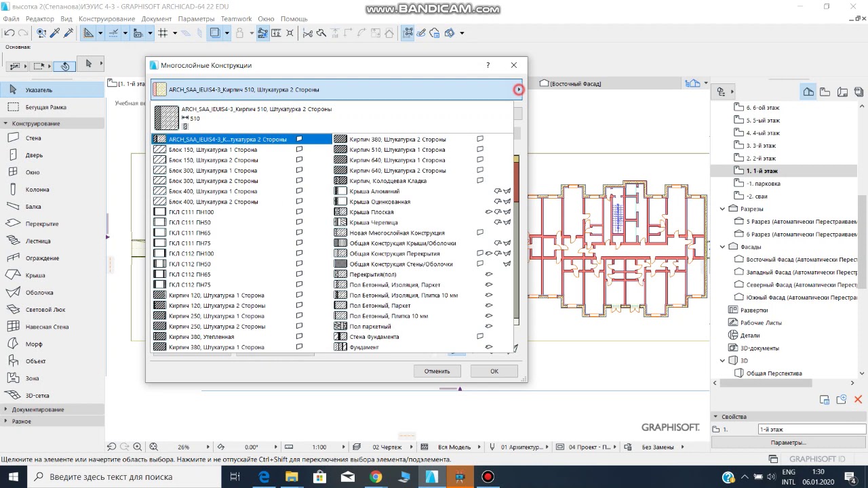
Task: Select the Указатель (Arrow) tool
Action: pyautogui.click(x=38, y=90)
